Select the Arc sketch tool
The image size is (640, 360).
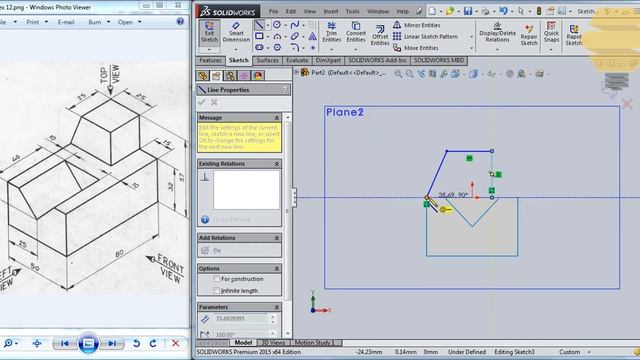coord(277,36)
